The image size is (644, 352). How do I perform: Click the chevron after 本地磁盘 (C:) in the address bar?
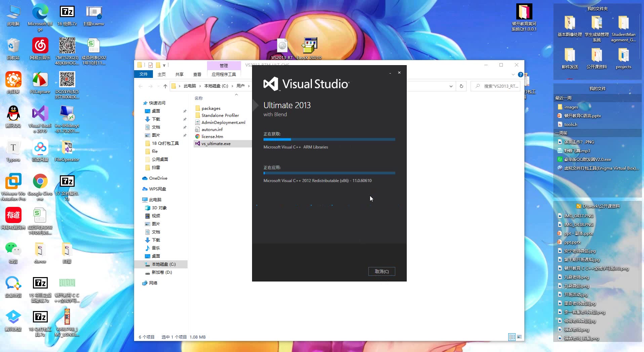coord(232,86)
